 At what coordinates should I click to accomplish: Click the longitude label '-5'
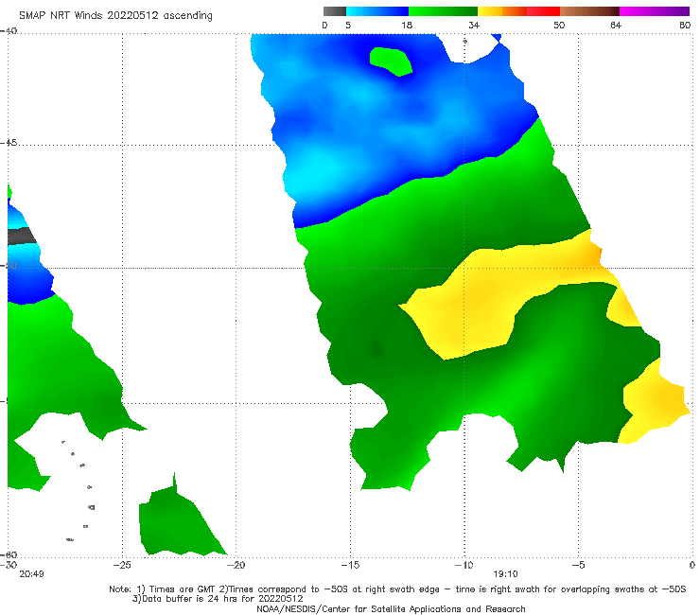[578, 565]
